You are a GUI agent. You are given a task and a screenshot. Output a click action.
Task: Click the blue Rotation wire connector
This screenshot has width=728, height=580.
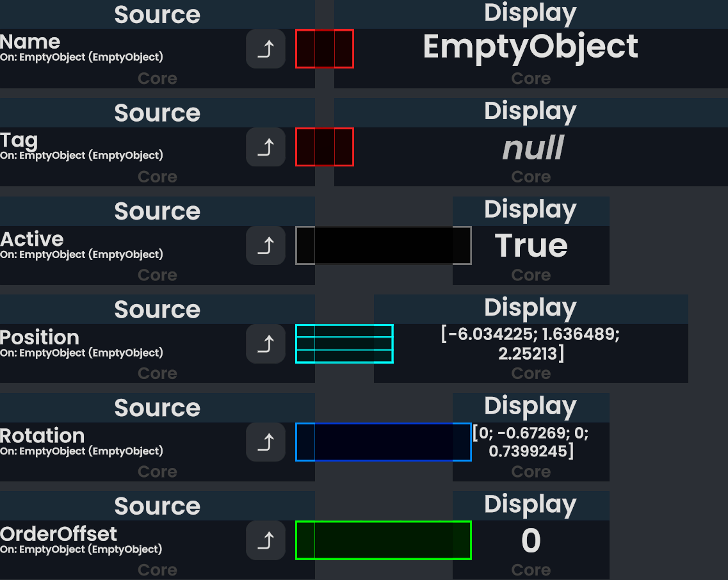[x=383, y=442]
